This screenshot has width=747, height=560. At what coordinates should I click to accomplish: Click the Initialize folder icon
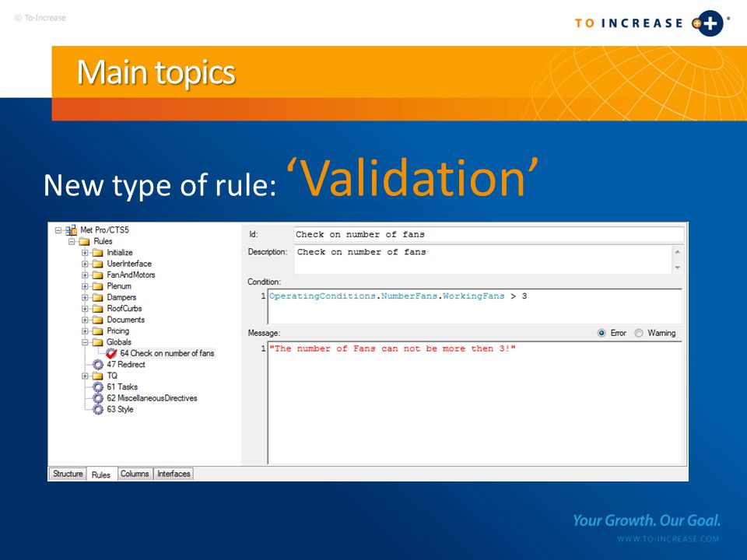(98, 253)
